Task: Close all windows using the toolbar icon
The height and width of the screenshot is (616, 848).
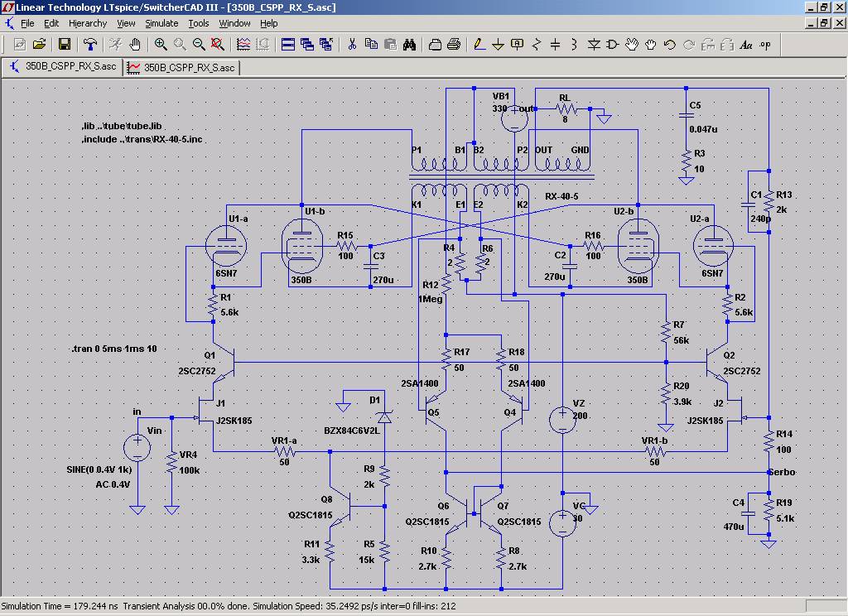Action: tap(326, 45)
